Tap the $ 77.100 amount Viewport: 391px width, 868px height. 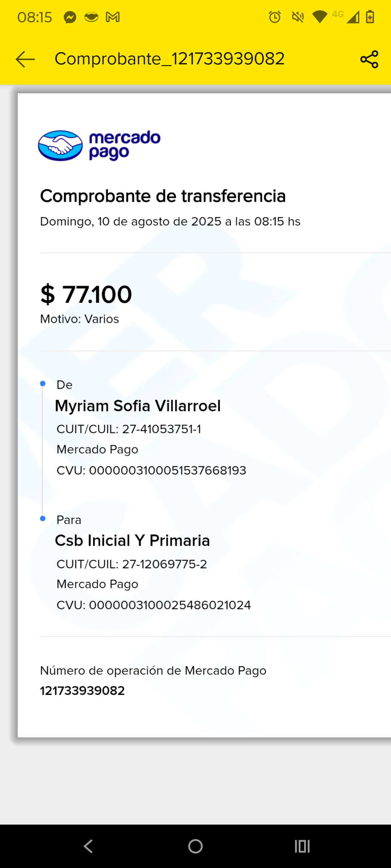pyautogui.click(x=86, y=294)
